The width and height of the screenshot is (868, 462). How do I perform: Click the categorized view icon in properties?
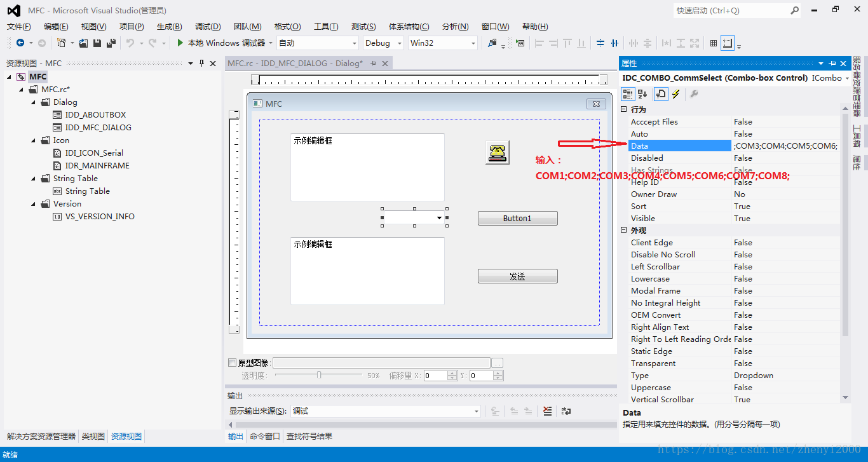pyautogui.click(x=628, y=94)
